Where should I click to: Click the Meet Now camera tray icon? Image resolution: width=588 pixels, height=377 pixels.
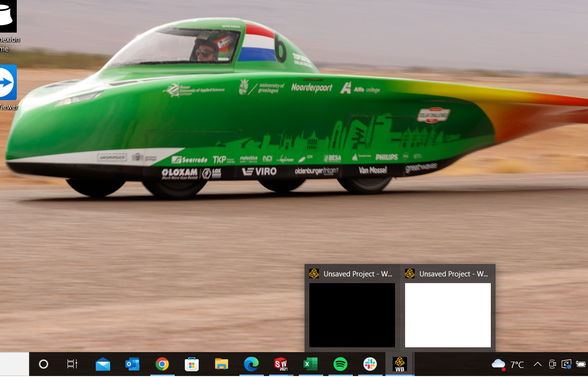[552, 365]
